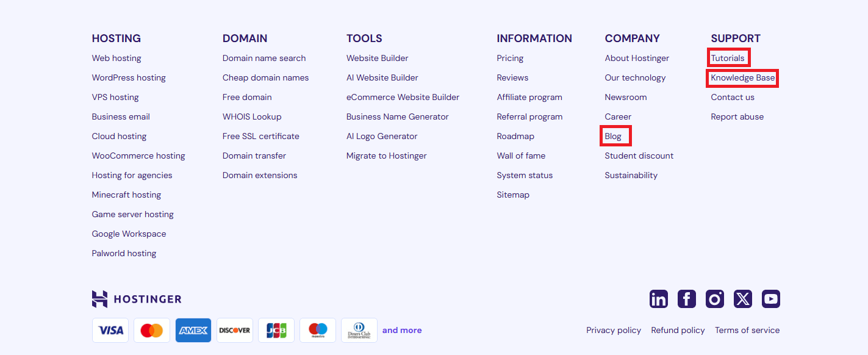868x355 pixels.
Task: Click the Hostinger logo in footer
Action: 137,299
